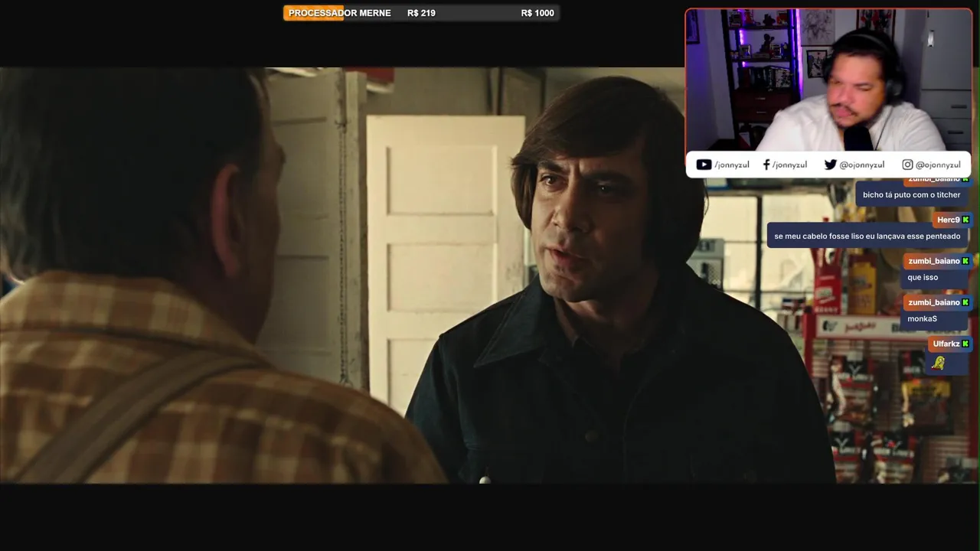Click the username Herc9 in chat
Image resolution: width=980 pixels, height=551 pixels.
coord(948,220)
